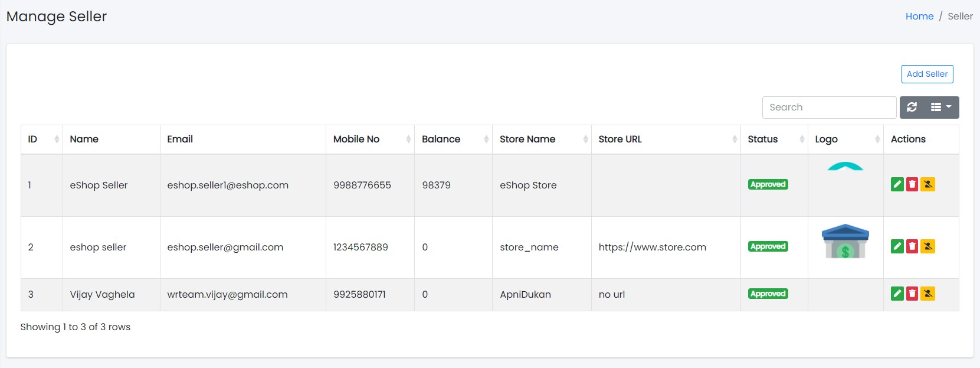Click the bank logo thumbnail of eshop seller
980x368 pixels.
(845, 242)
